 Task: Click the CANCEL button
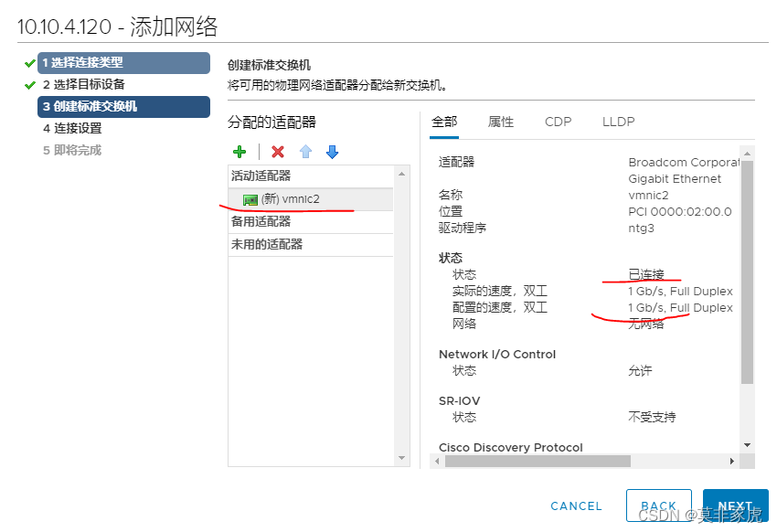[576, 505]
